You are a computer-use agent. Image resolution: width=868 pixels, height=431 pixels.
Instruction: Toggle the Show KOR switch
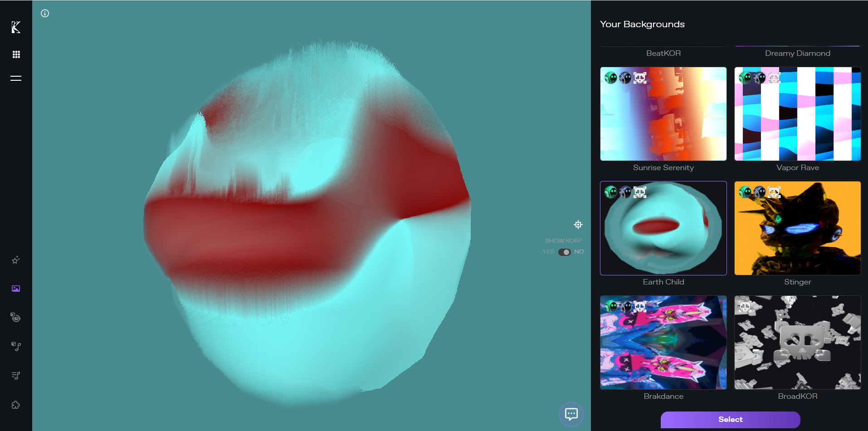[564, 252]
